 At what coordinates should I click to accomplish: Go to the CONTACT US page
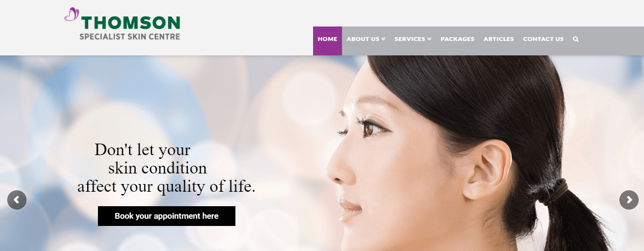tap(543, 39)
